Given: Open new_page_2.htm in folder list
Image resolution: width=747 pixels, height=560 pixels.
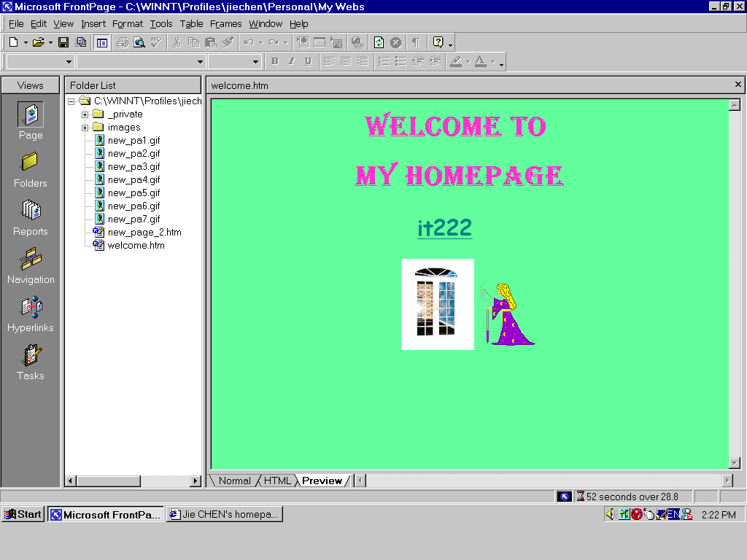Looking at the screenshot, I should click(144, 232).
